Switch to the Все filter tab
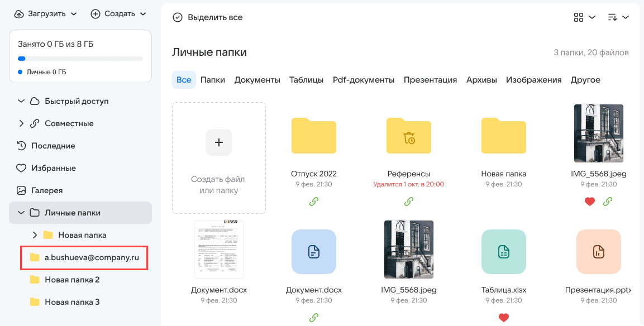The image size is (644, 326). pyautogui.click(x=184, y=80)
